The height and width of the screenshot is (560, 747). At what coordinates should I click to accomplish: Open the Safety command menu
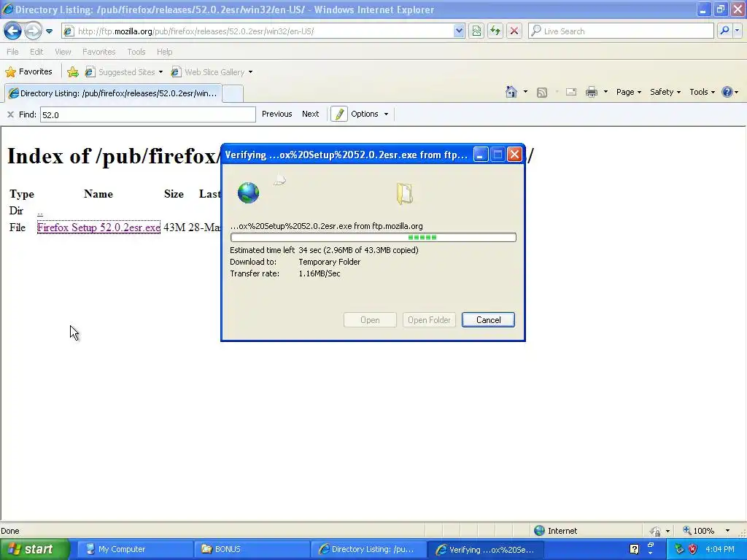[665, 92]
